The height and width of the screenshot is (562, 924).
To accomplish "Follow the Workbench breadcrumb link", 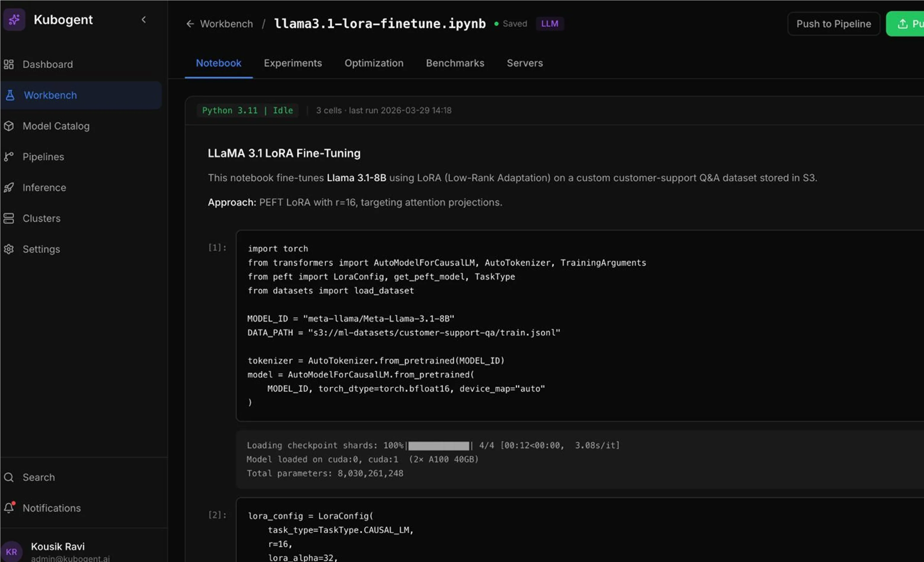I will tap(227, 24).
